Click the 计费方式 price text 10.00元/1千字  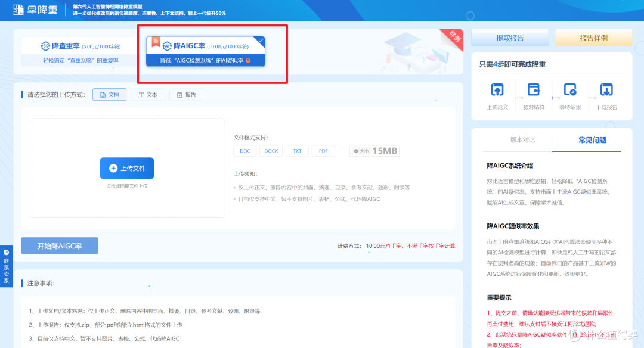[383, 246]
